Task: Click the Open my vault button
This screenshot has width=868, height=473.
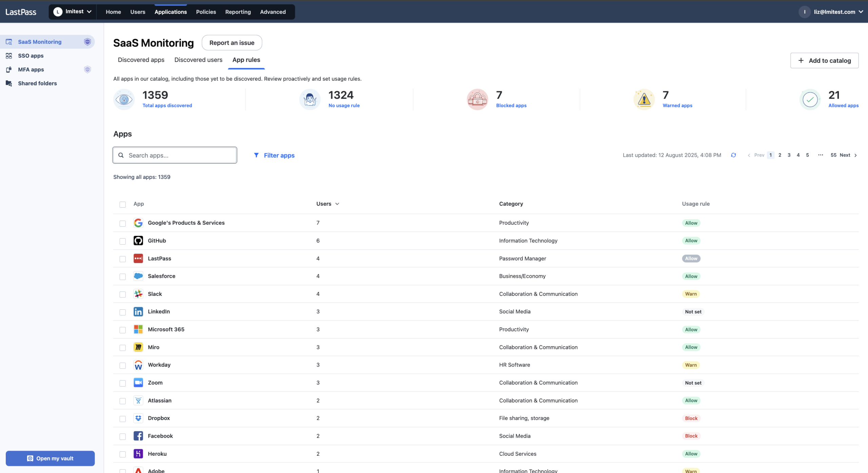Action: tap(50, 458)
